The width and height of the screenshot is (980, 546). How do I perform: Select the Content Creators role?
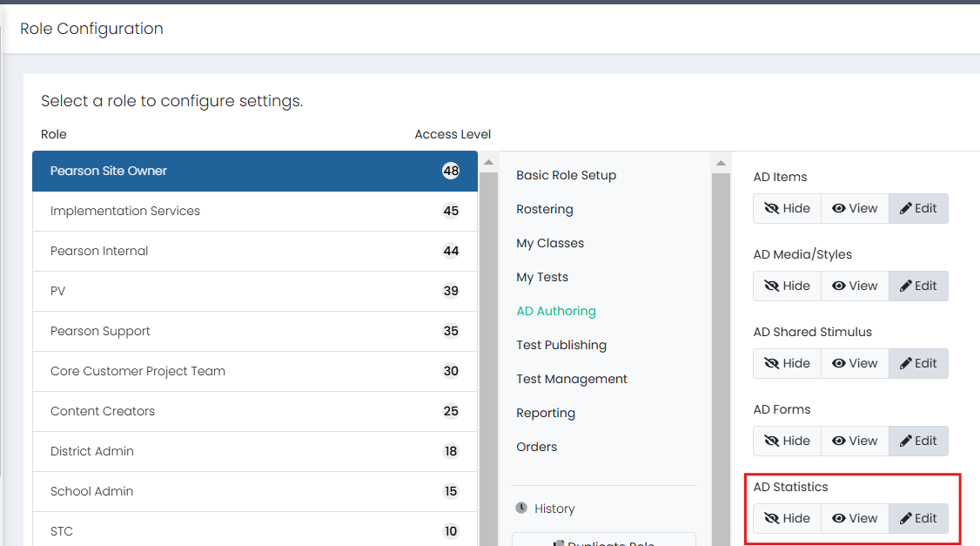[103, 411]
